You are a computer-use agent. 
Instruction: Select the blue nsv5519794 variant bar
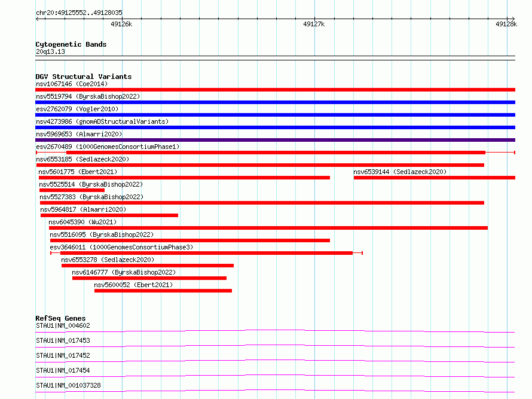click(275, 102)
